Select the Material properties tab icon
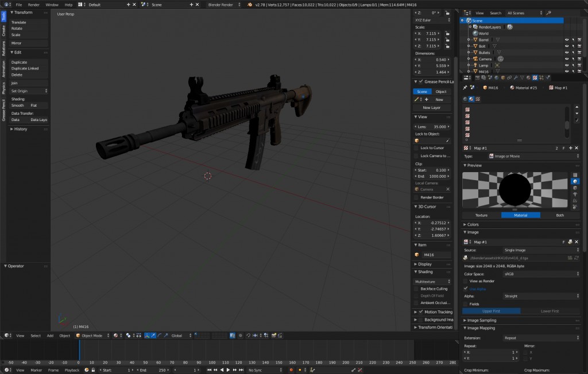This screenshot has height=374, width=588. tap(528, 77)
